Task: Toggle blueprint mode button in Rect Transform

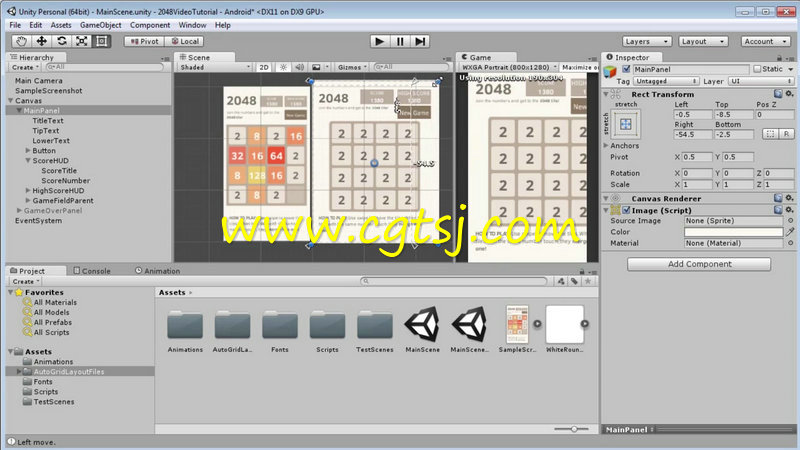Action: pos(770,134)
